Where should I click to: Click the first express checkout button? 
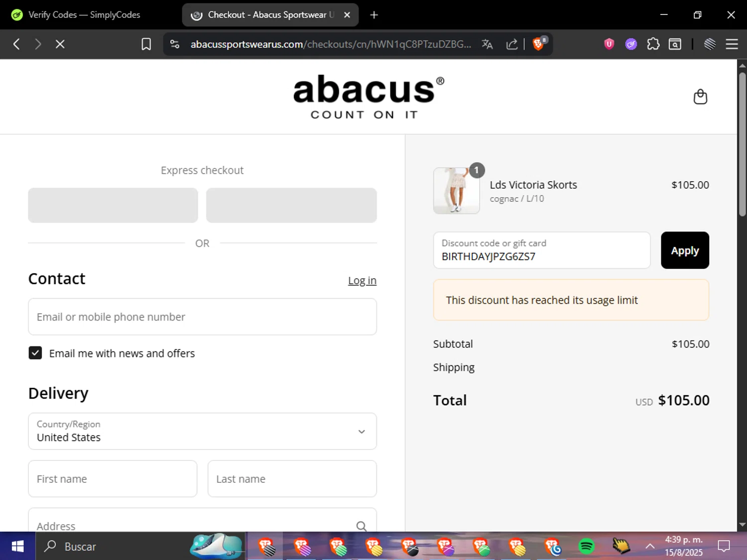(x=113, y=205)
